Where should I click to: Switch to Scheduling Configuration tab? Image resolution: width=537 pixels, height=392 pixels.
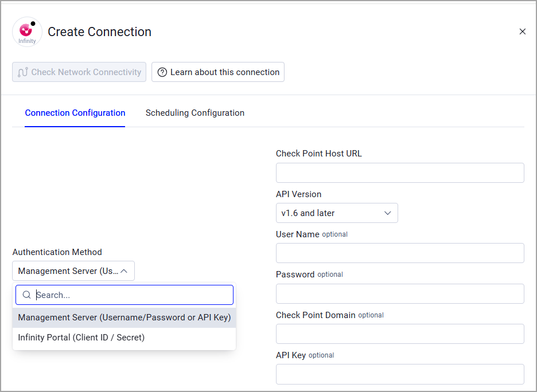click(195, 113)
